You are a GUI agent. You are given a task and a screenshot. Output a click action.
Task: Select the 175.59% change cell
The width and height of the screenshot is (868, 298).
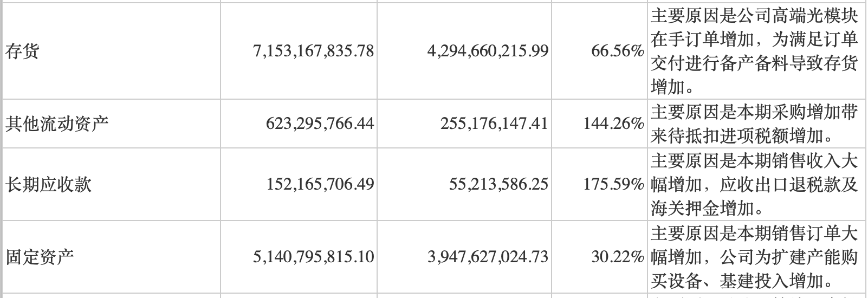(x=613, y=185)
